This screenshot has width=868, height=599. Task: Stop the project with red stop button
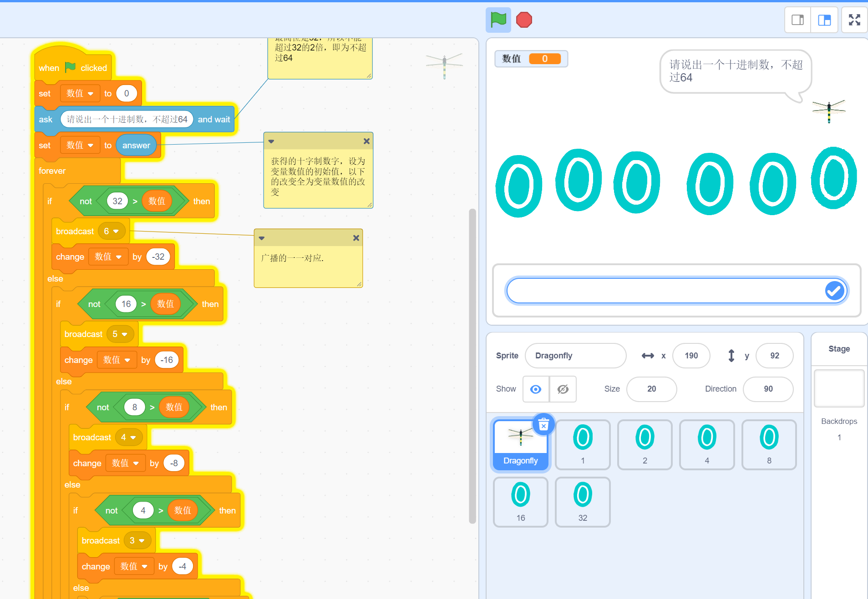click(x=524, y=20)
